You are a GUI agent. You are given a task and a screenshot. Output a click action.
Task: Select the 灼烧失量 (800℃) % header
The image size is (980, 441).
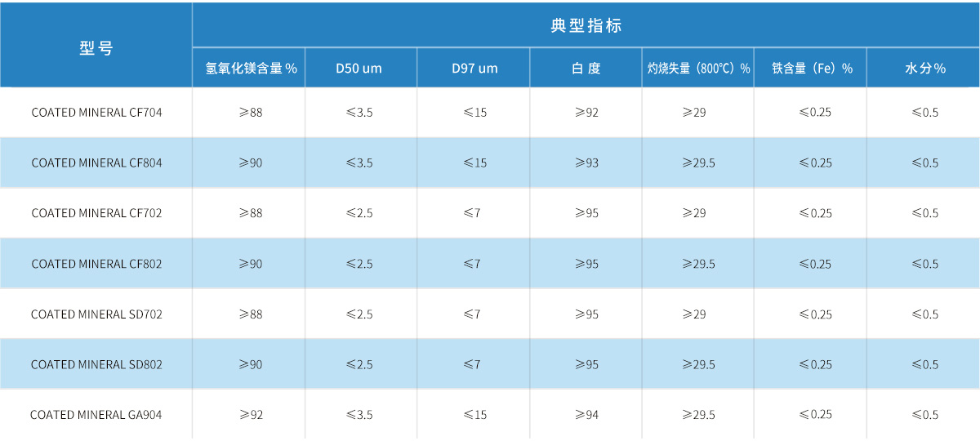[x=697, y=69]
